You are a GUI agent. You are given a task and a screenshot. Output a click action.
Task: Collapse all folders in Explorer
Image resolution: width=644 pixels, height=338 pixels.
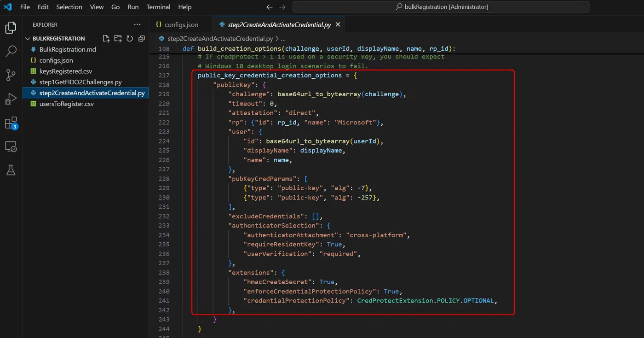tap(142, 39)
